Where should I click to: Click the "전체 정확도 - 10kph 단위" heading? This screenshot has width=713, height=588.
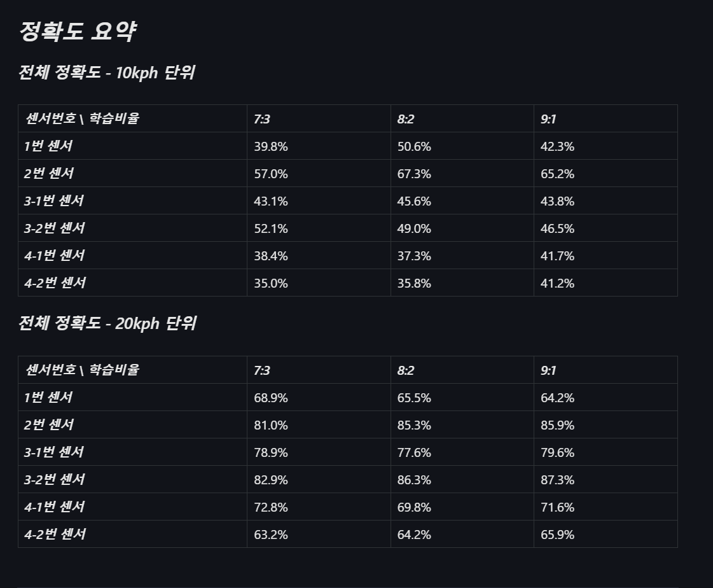click(106, 73)
